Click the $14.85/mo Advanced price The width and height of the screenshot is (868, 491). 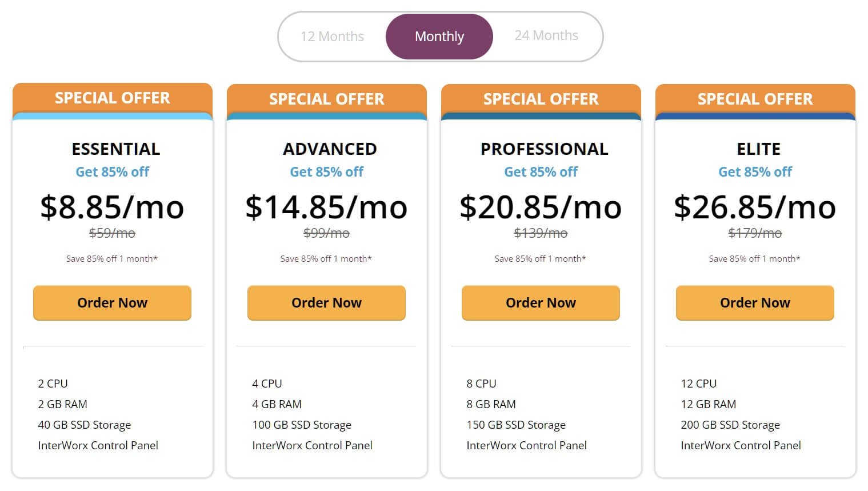[326, 207]
